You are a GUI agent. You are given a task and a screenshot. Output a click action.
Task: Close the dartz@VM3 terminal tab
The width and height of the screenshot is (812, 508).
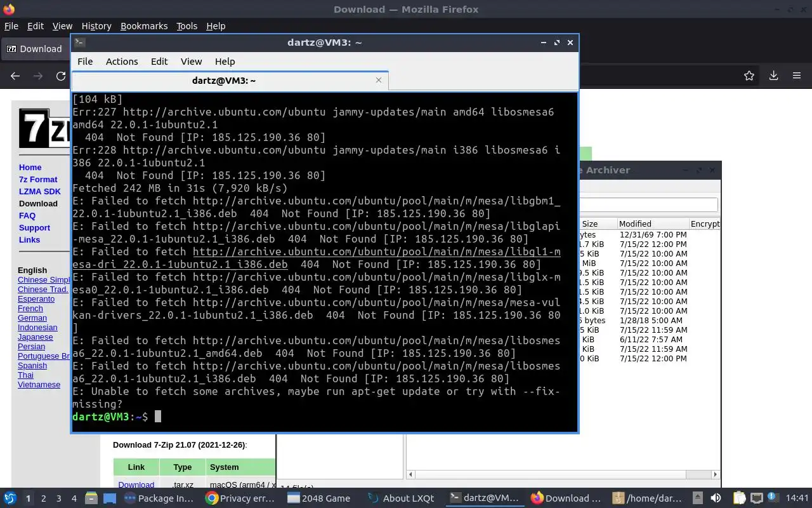[x=379, y=80]
